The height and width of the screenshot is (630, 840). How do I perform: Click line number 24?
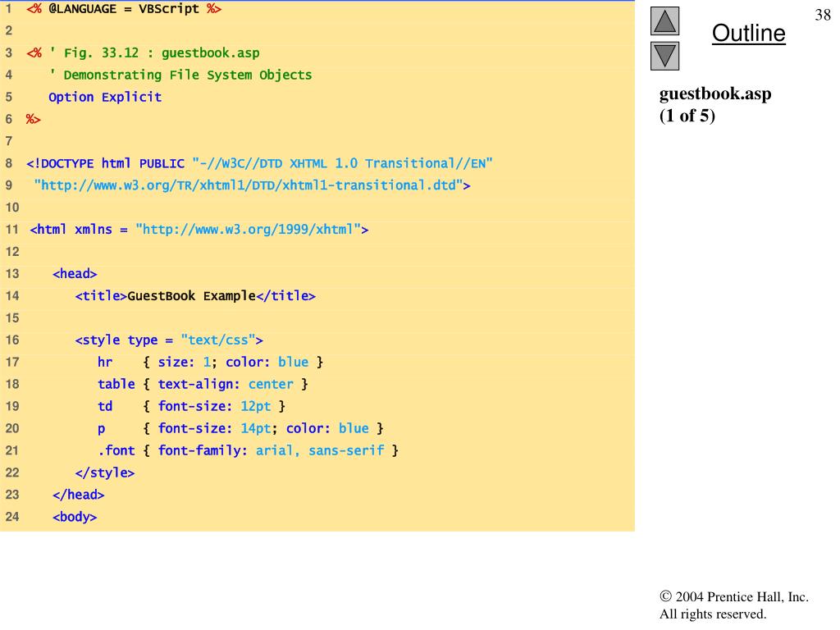point(12,517)
